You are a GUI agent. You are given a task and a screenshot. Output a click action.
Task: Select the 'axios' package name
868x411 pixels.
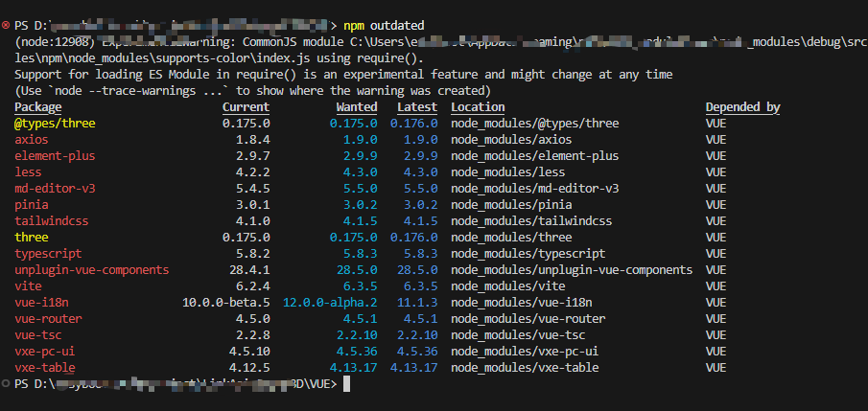[x=32, y=140]
